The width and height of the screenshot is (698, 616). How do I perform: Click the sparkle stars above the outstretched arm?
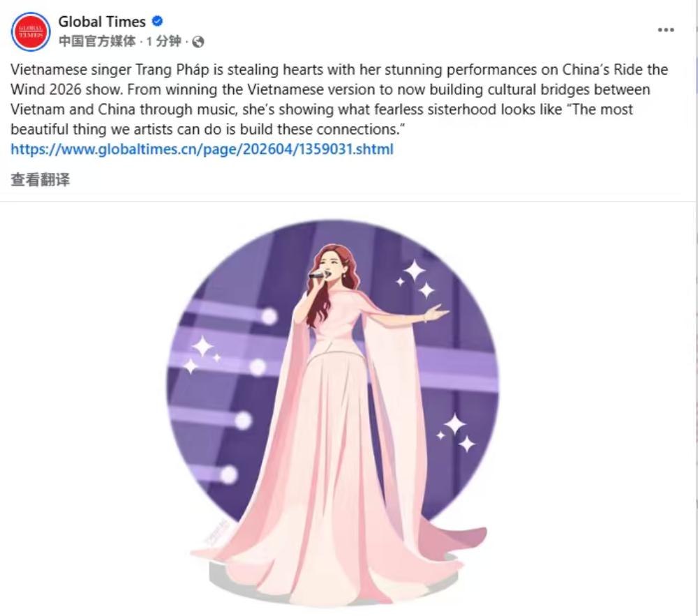coord(416,278)
